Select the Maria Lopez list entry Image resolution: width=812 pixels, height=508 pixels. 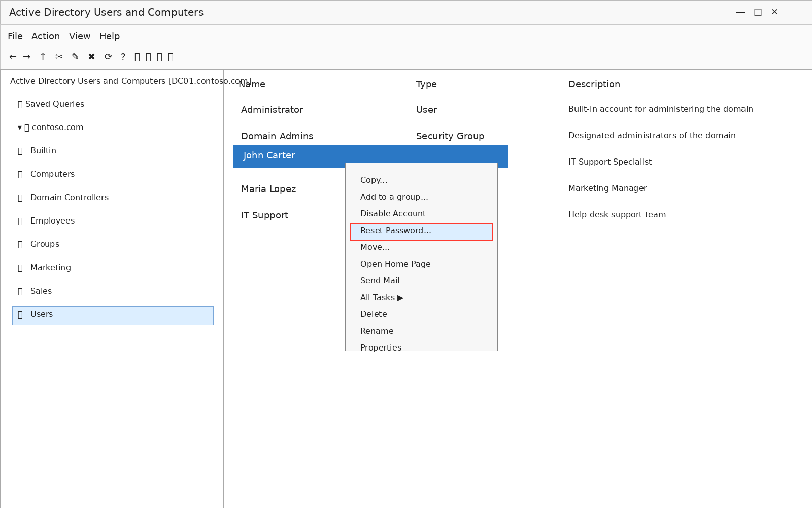click(268, 189)
